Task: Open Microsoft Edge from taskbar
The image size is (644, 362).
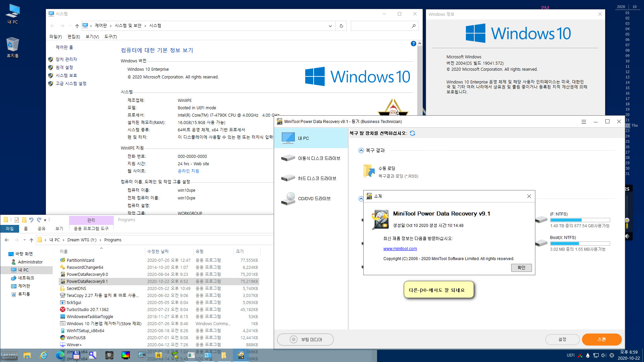Action: coord(60,355)
